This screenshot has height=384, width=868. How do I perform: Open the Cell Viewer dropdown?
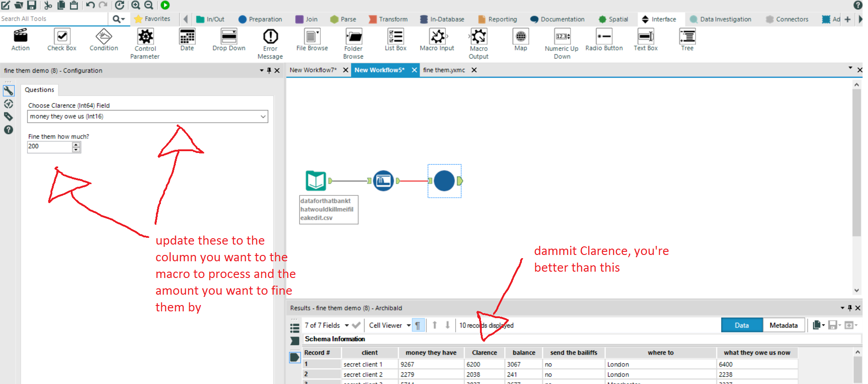[409, 325]
